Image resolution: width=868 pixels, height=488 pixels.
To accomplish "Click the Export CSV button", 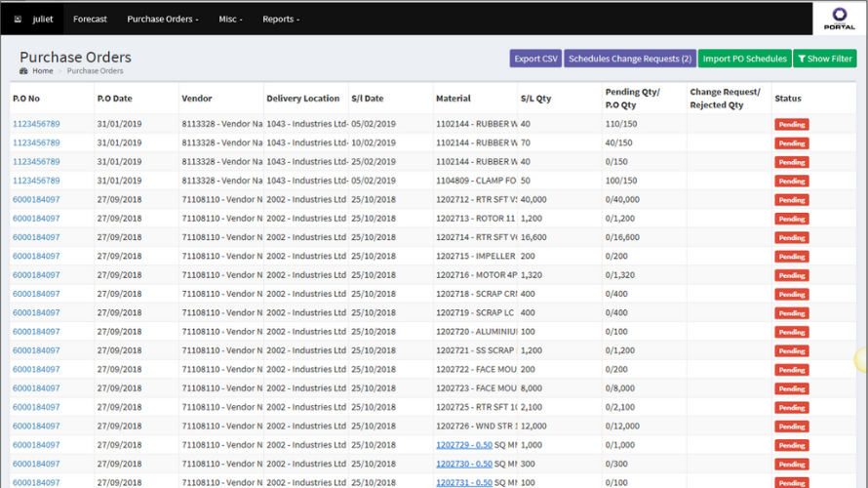I will (535, 59).
